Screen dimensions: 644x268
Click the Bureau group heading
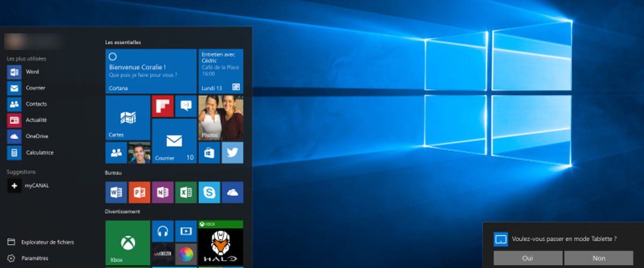click(x=114, y=173)
